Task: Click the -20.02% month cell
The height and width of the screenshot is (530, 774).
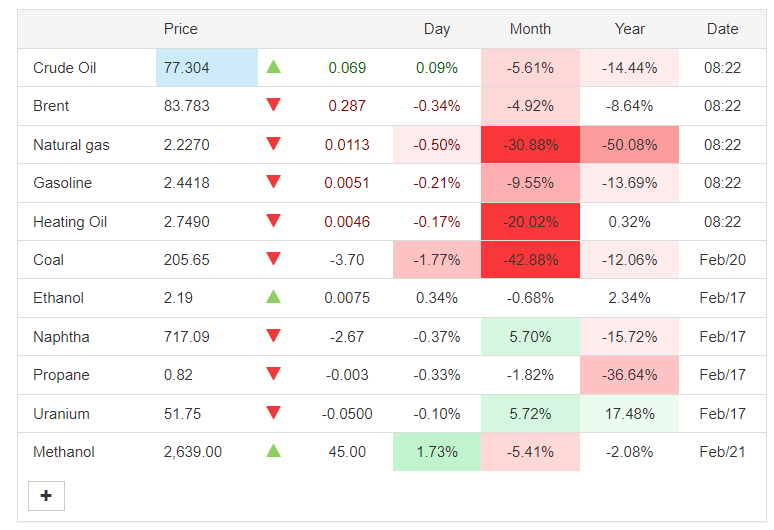Action: click(x=530, y=222)
